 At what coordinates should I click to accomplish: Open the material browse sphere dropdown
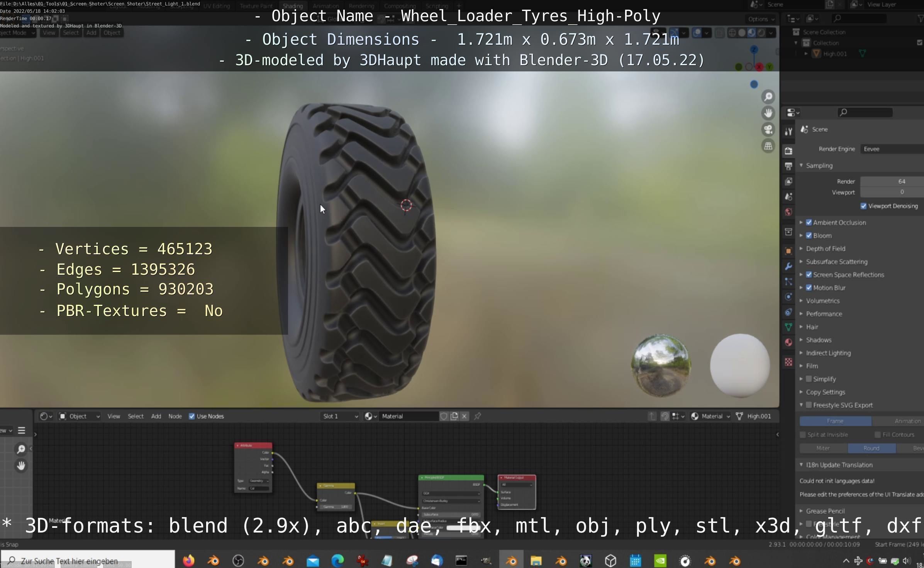[x=371, y=416]
